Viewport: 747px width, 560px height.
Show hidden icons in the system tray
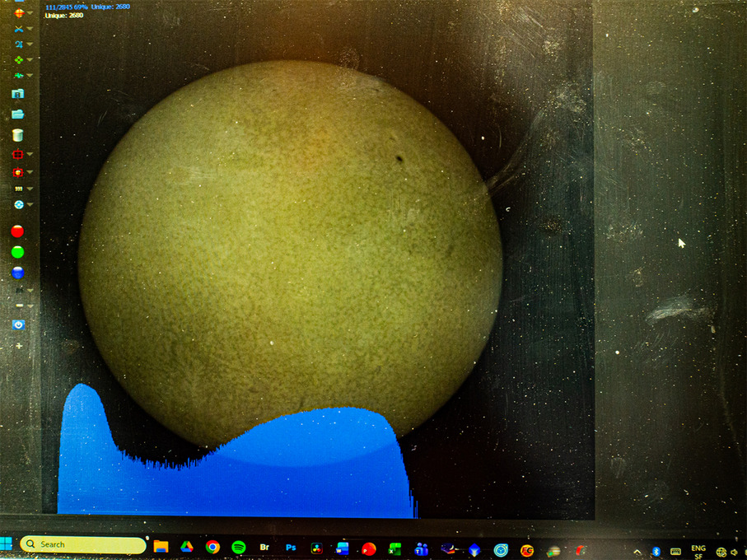click(x=637, y=551)
